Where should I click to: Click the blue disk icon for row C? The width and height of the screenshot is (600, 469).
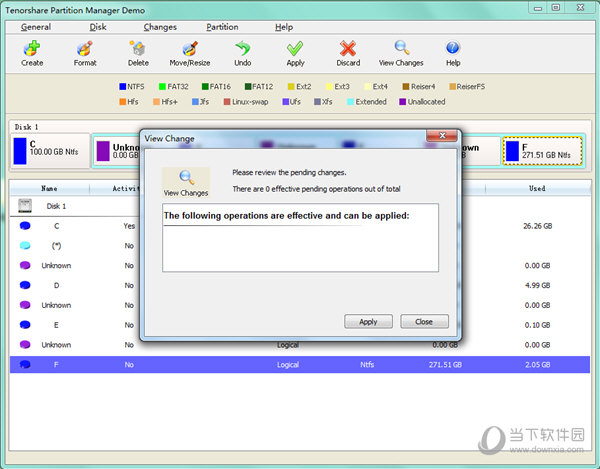(x=25, y=226)
